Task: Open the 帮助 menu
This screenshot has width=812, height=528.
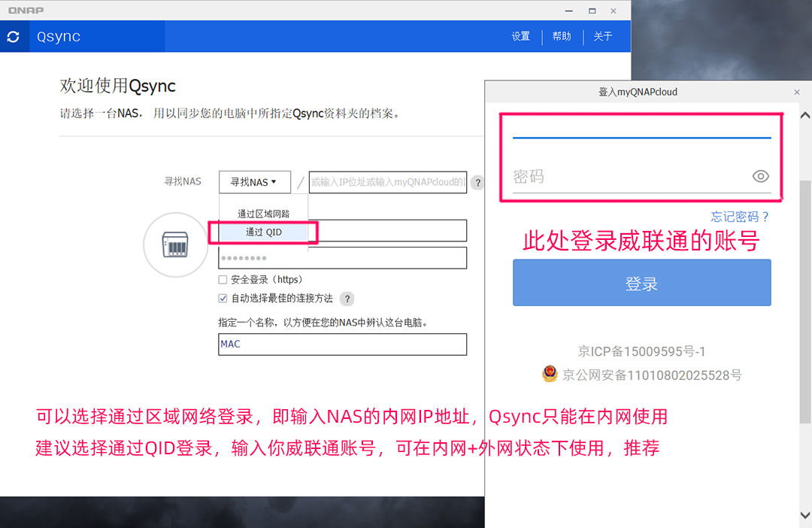Action: pyautogui.click(x=562, y=35)
